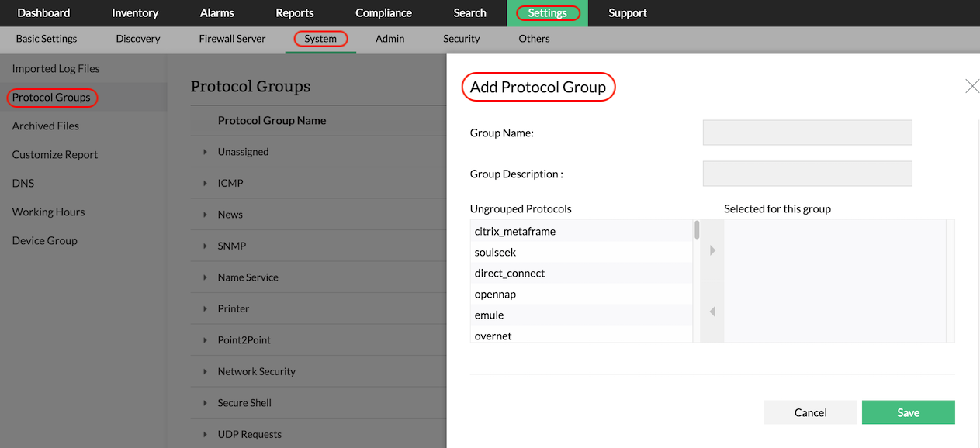Focus the Group Description field

point(807,174)
